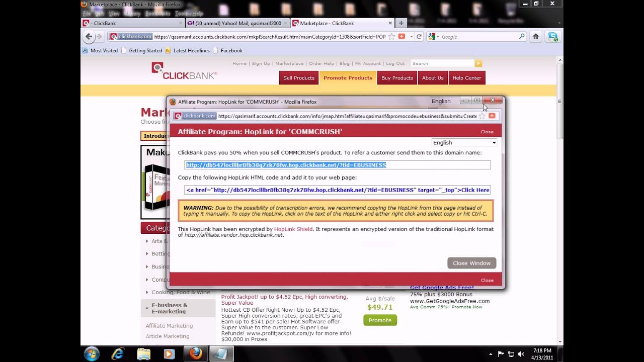Click the ClickBank site search field
This screenshot has height=362, width=644.
(x=442, y=63)
